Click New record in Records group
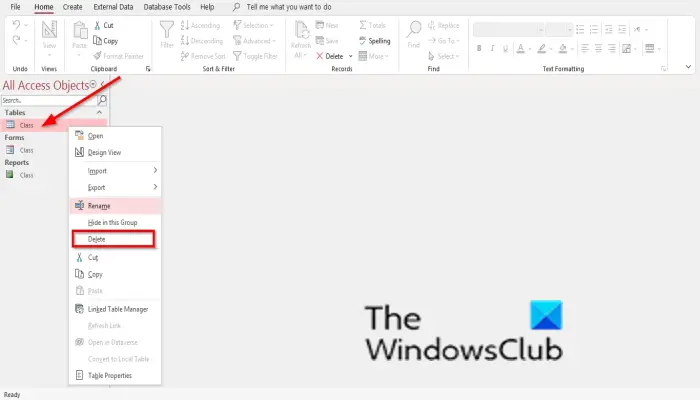The image size is (700, 400). coord(327,25)
